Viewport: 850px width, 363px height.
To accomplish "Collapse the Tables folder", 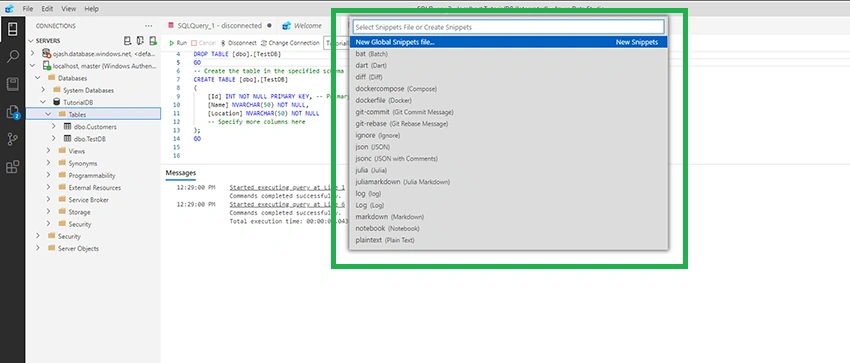I will click(x=48, y=114).
